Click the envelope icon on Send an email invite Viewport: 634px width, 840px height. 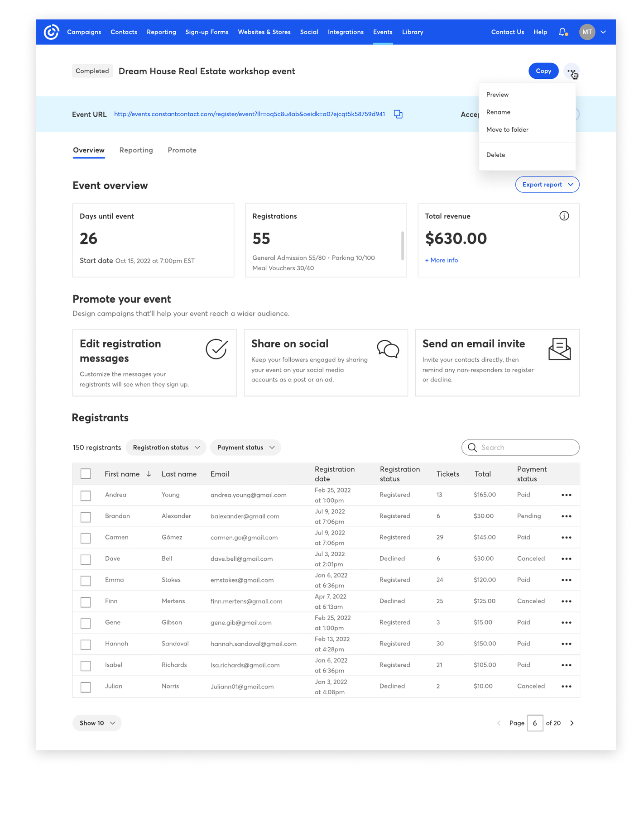pyautogui.click(x=559, y=349)
